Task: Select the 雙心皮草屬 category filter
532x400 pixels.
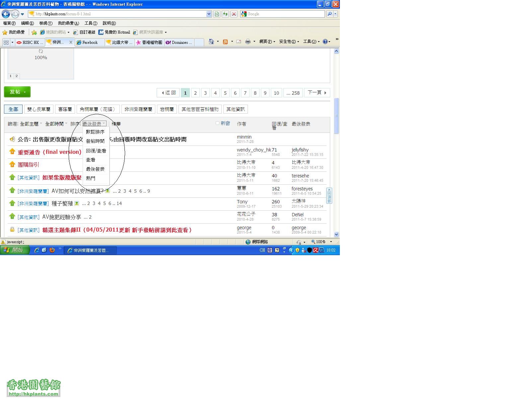Action: 39,109
